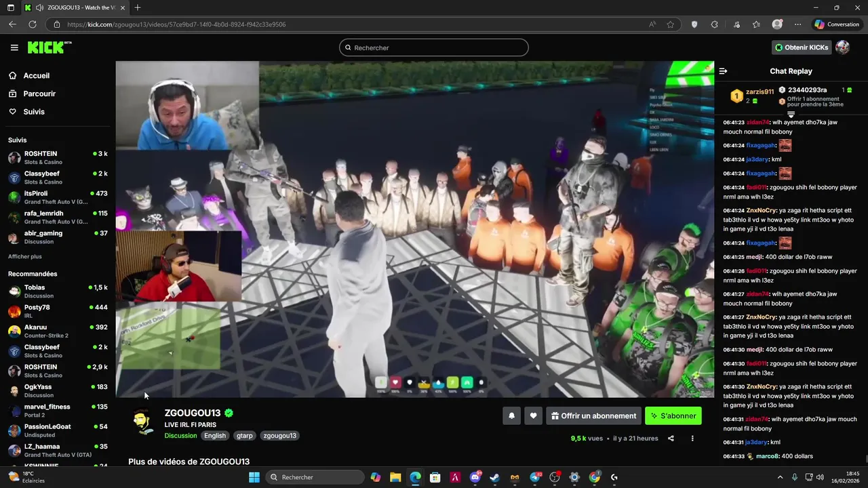Click 23440293ra gifter in chat leaderboard

[807, 90]
